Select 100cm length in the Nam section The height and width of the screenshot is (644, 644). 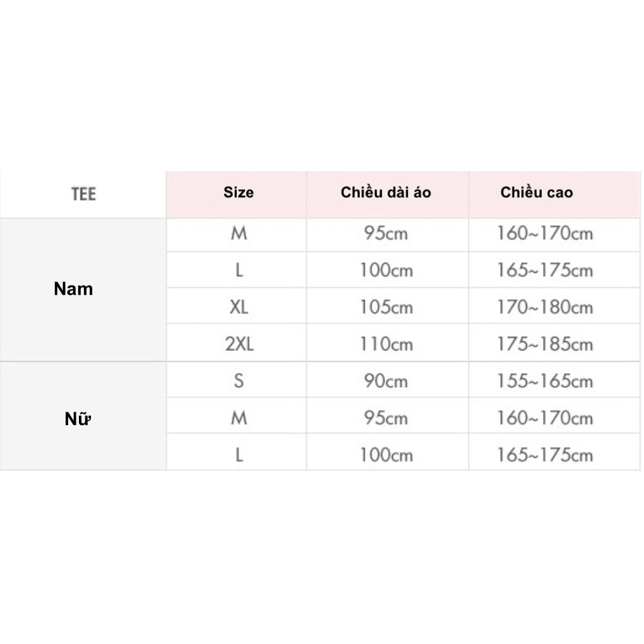coord(386,270)
